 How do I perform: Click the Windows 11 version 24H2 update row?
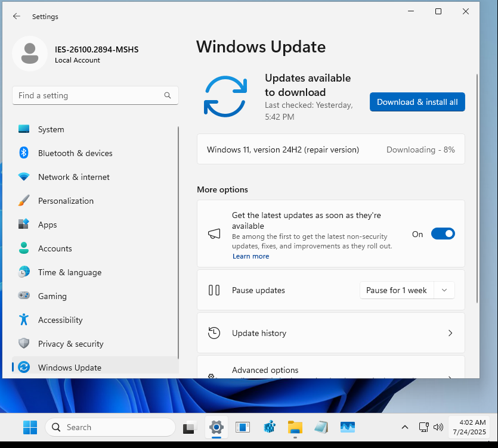click(330, 149)
